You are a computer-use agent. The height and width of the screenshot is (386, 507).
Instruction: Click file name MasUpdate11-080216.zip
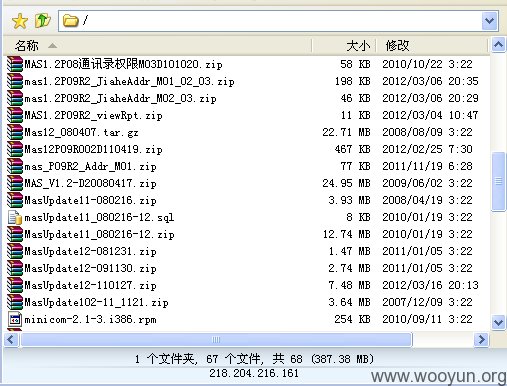(90, 200)
